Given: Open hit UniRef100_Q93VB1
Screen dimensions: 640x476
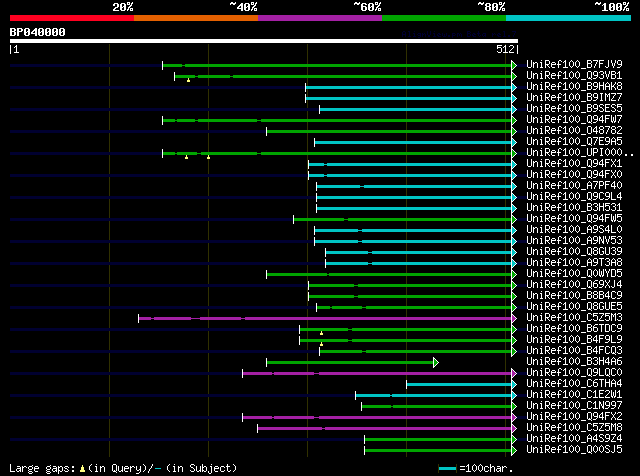Looking at the screenshot, I should (x=574, y=75).
